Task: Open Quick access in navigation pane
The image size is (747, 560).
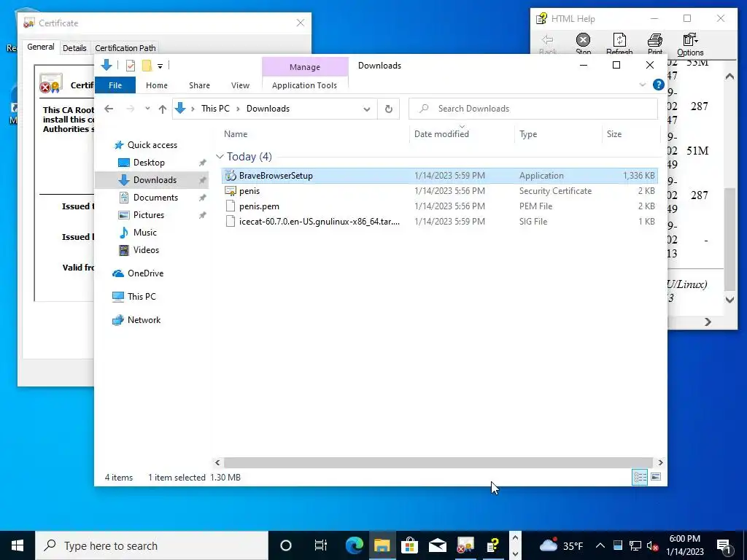Action: [152, 145]
